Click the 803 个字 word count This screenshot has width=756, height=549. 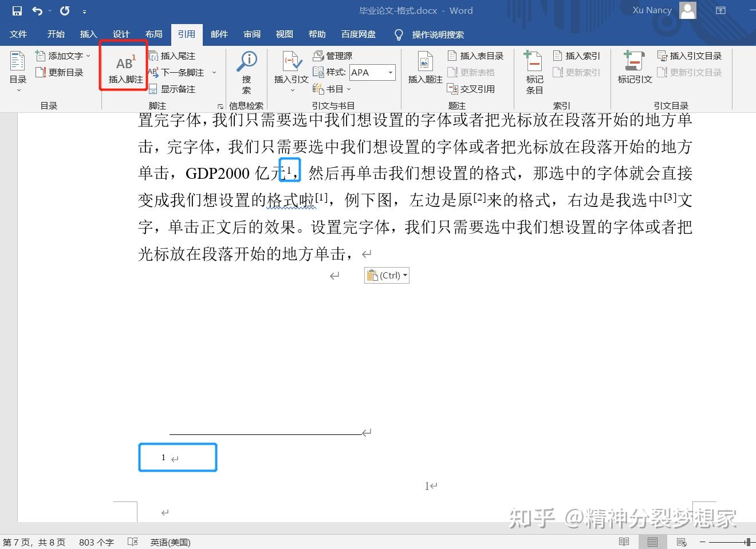[96, 542]
